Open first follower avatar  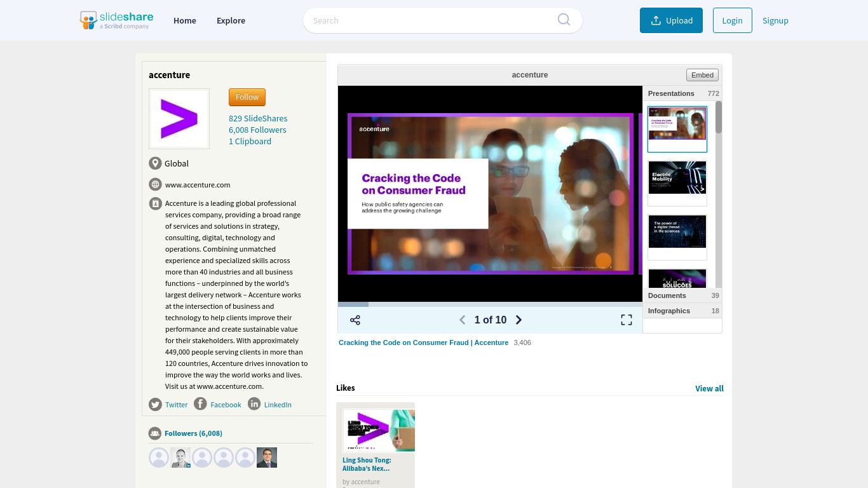point(159,457)
